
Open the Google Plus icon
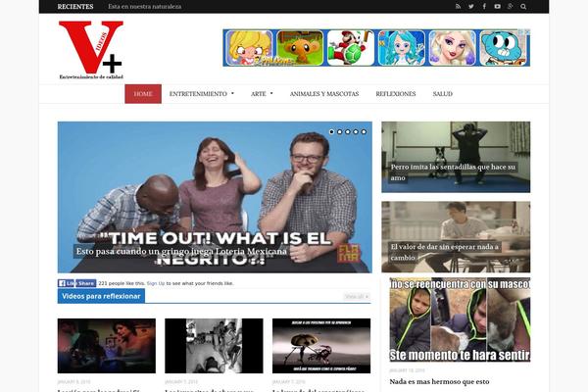pyautogui.click(x=510, y=7)
